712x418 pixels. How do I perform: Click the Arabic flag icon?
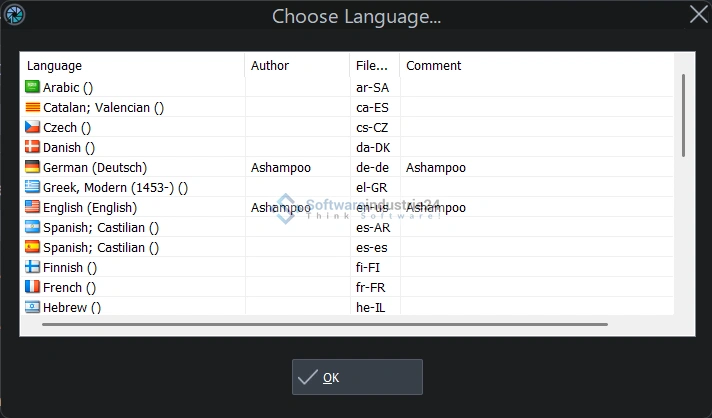tap(32, 87)
